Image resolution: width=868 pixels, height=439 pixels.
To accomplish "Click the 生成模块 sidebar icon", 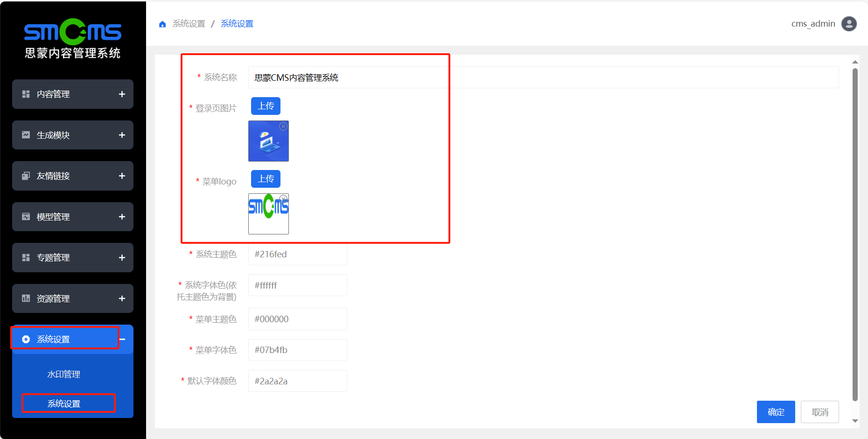I will pos(26,135).
